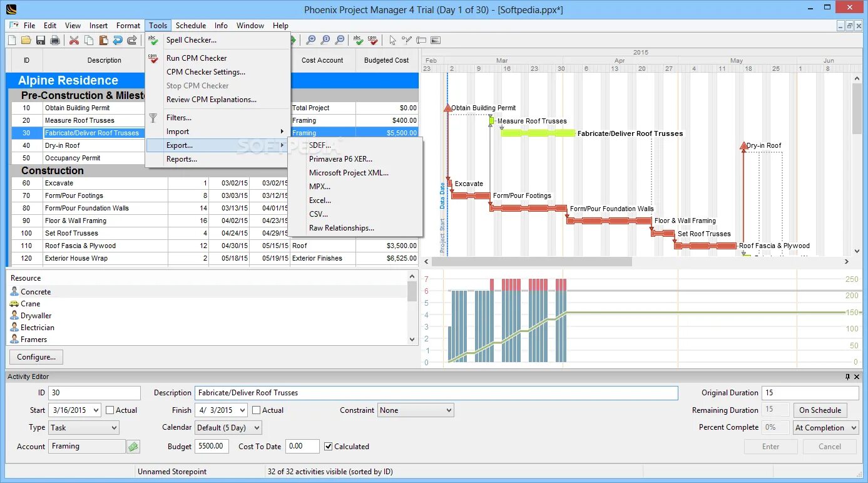This screenshot has width=868, height=483.
Task: Click the Concrete resource person icon
Action: 14,292
